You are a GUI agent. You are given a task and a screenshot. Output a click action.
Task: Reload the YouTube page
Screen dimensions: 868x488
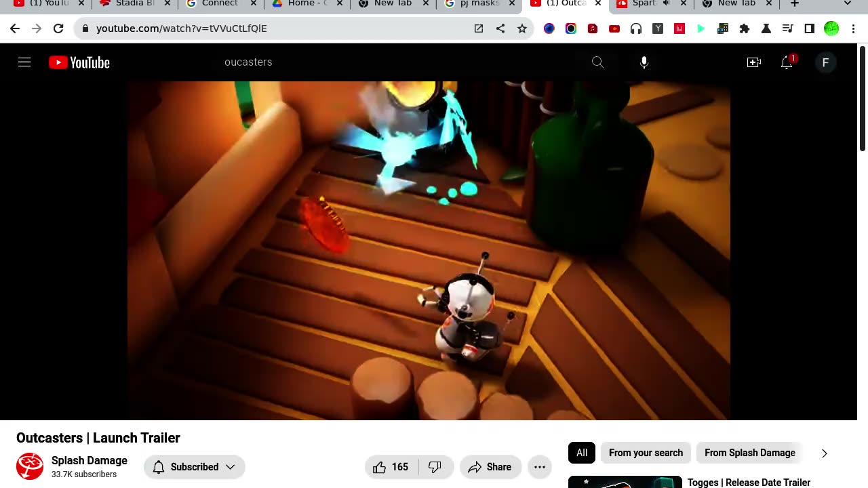point(58,28)
